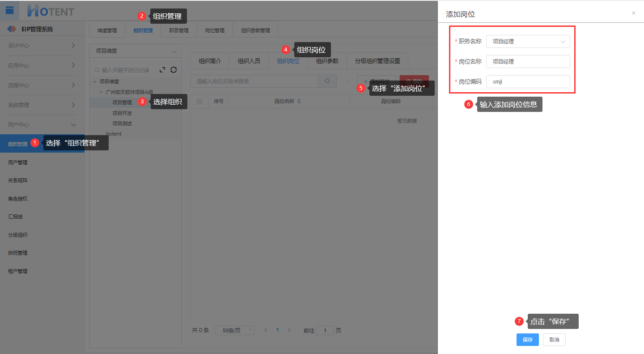Focus the tree keyword filter field
This screenshot has width=644, height=354.
(125, 70)
